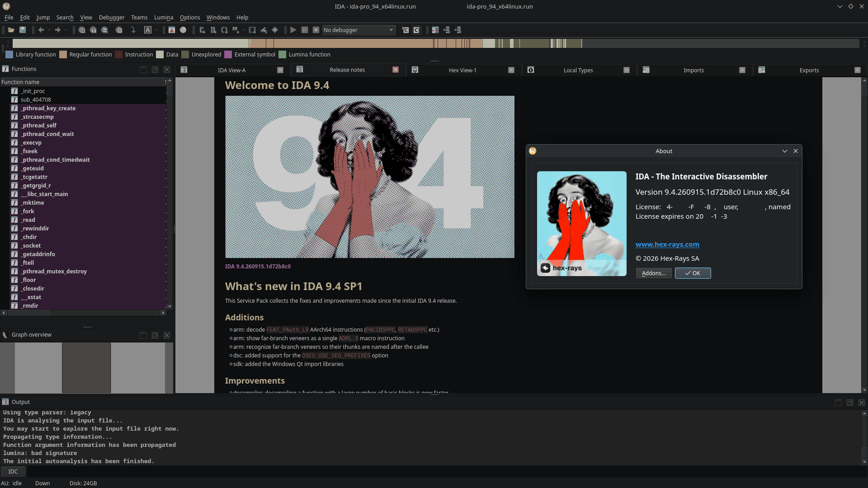This screenshot has height=488, width=868.
Task: Open the No debugger dropdown
Action: coord(359,30)
